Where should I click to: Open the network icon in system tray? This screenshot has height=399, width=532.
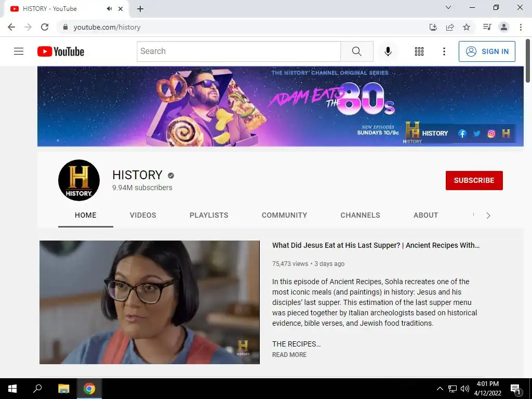tap(453, 389)
